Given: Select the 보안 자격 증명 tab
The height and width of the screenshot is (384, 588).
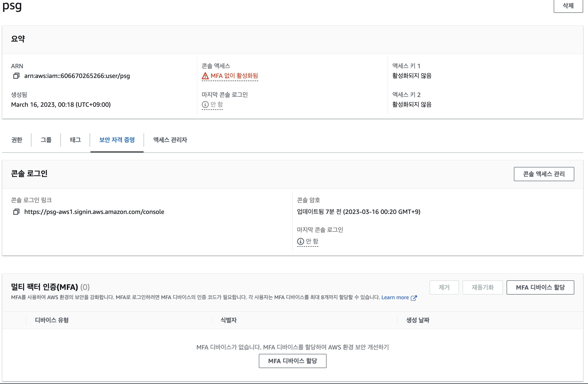Looking at the screenshot, I should [x=117, y=140].
